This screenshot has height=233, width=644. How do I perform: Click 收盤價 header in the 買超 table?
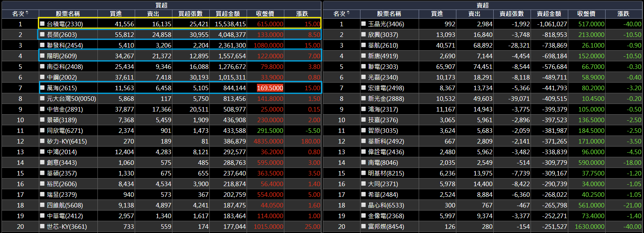[265, 14]
